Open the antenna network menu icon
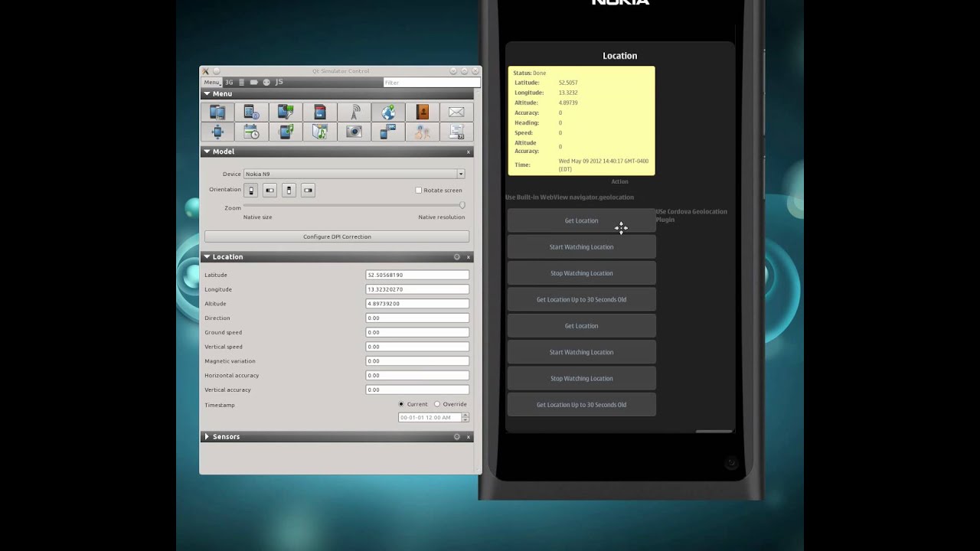This screenshot has height=551, width=980. (354, 112)
